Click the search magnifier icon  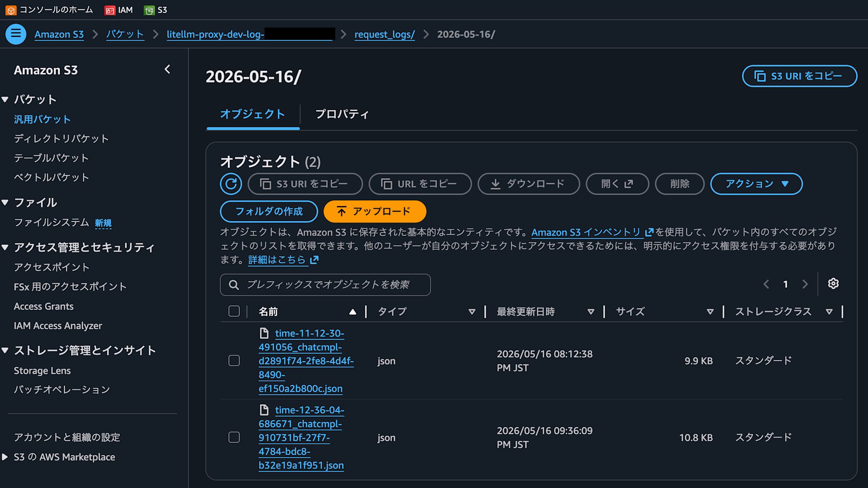point(234,285)
